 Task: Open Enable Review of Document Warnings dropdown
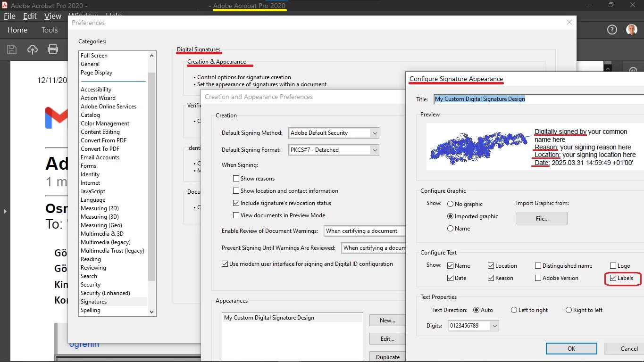[365, 231]
